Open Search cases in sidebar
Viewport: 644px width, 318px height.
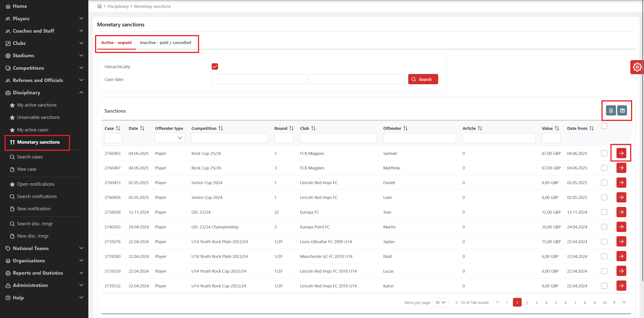30,157
